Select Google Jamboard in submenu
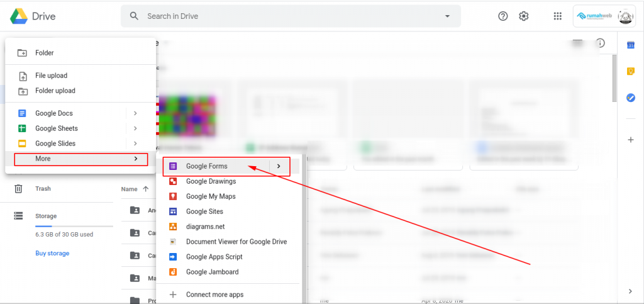Image resolution: width=644 pixels, height=304 pixels. pyautogui.click(x=228, y=272)
